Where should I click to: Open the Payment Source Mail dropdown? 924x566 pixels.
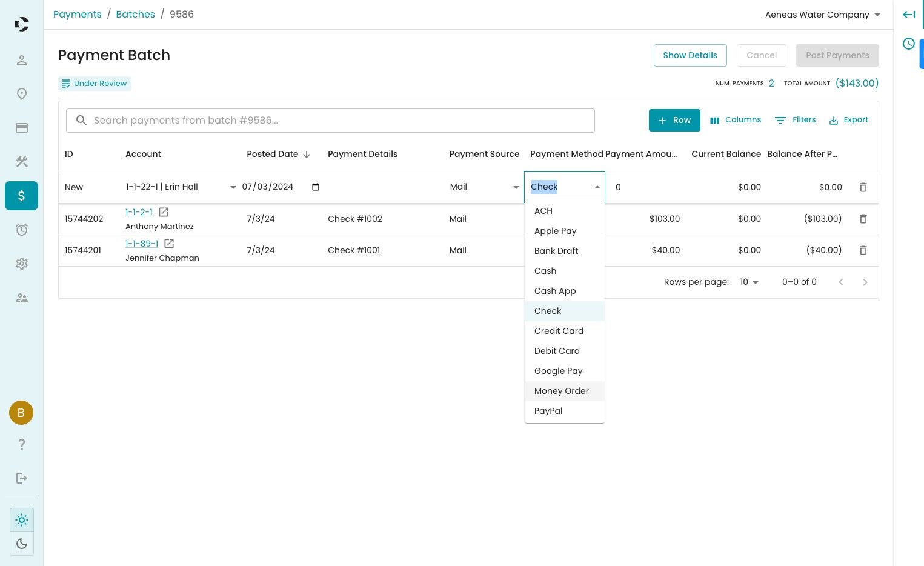tap(484, 187)
